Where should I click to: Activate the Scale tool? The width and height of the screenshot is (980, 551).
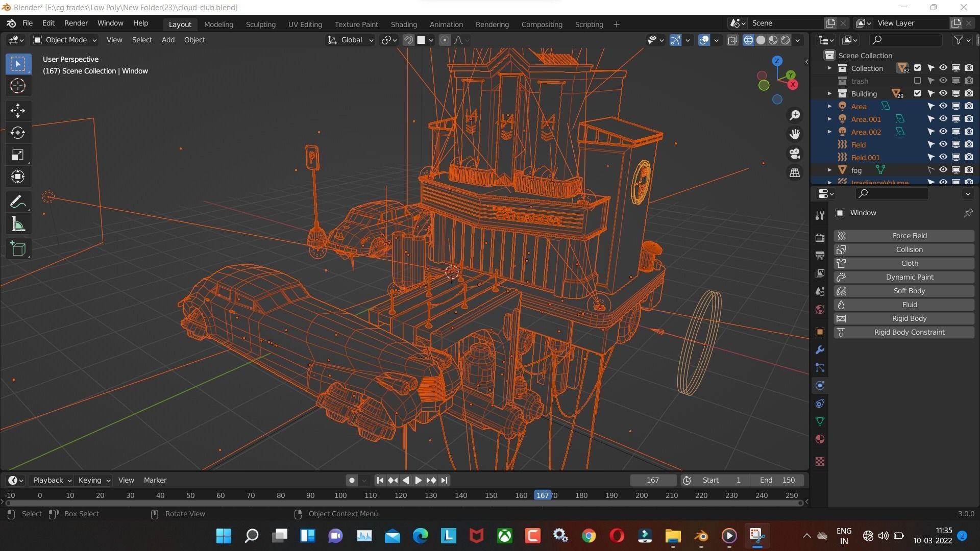click(x=18, y=155)
